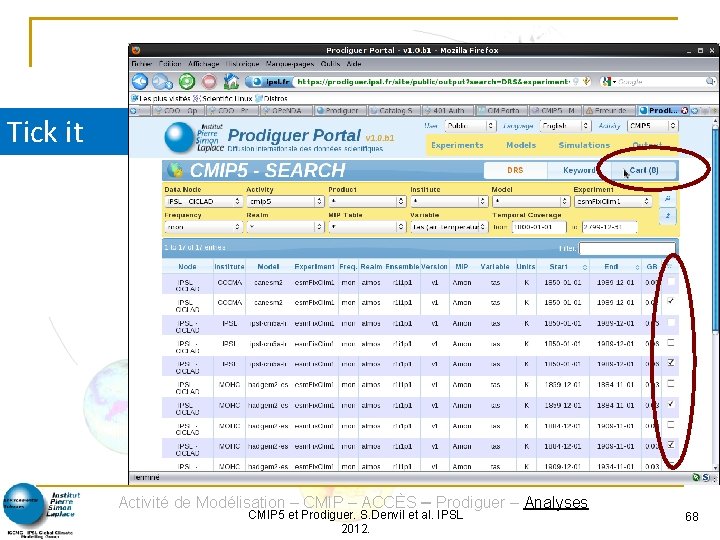Click the Firefox forward arrow button
Image resolution: width=720 pixels, height=540 pixels.
pyautogui.click(x=162, y=82)
